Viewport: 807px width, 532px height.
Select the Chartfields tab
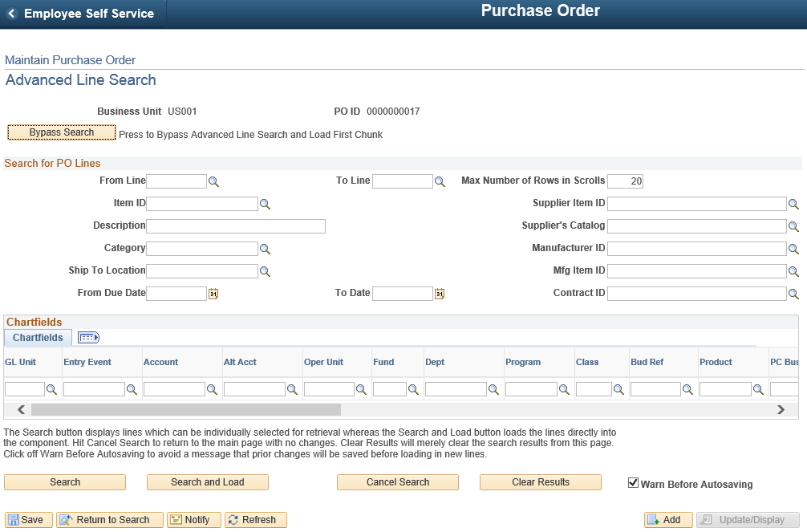pyautogui.click(x=37, y=337)
